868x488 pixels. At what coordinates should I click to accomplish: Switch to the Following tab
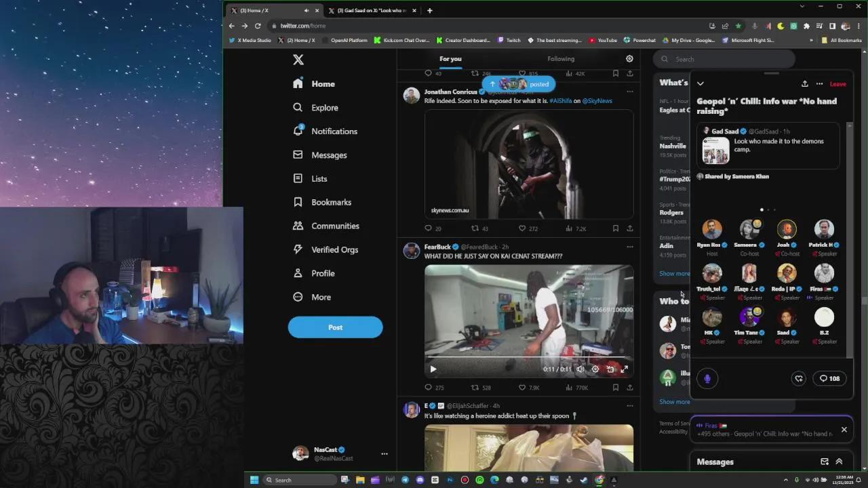coord(561,59)
